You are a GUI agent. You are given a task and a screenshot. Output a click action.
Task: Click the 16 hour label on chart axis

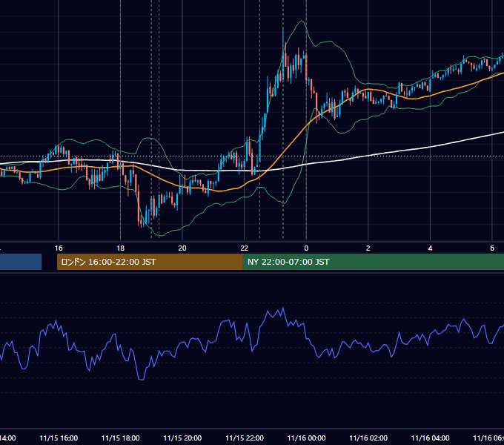[59, 248]
